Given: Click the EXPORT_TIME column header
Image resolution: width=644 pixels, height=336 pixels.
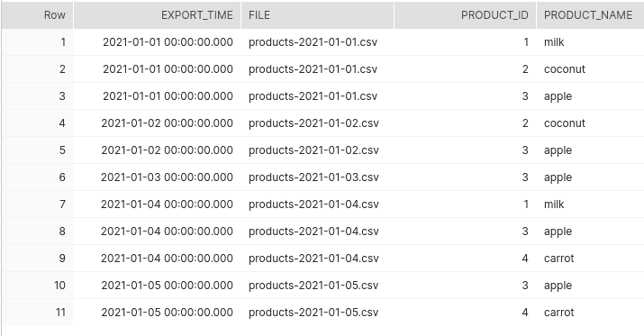Looking at the screenshot, I should (157, 15).
